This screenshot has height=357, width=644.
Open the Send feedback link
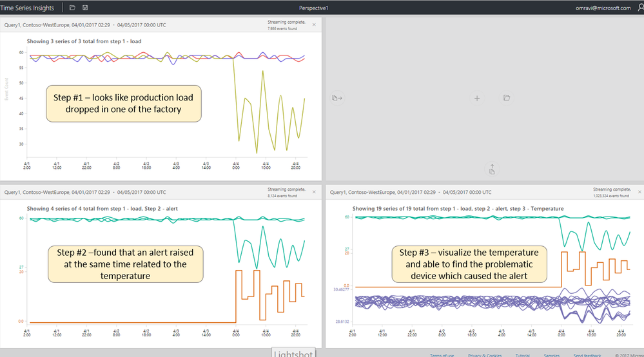coord(587,355)
